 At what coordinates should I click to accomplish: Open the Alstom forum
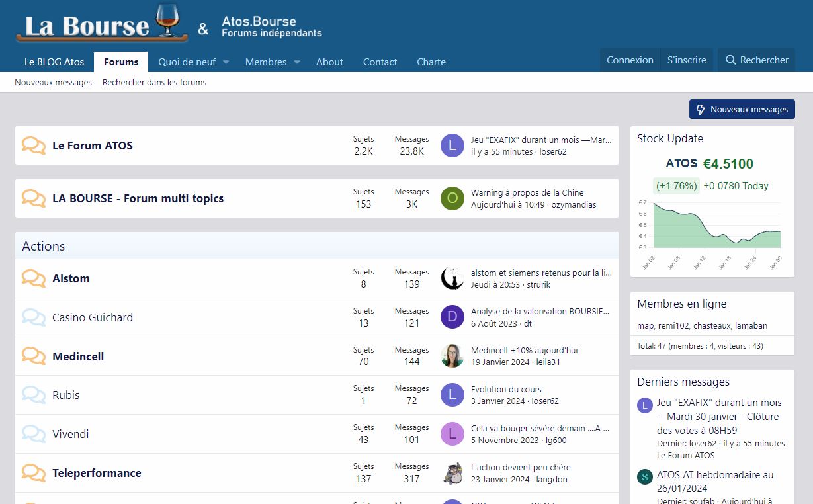(x=71, y=278)
